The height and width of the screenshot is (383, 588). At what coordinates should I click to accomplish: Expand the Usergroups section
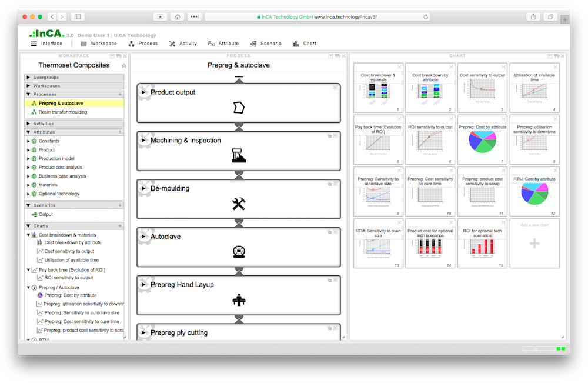click(28, 77)
